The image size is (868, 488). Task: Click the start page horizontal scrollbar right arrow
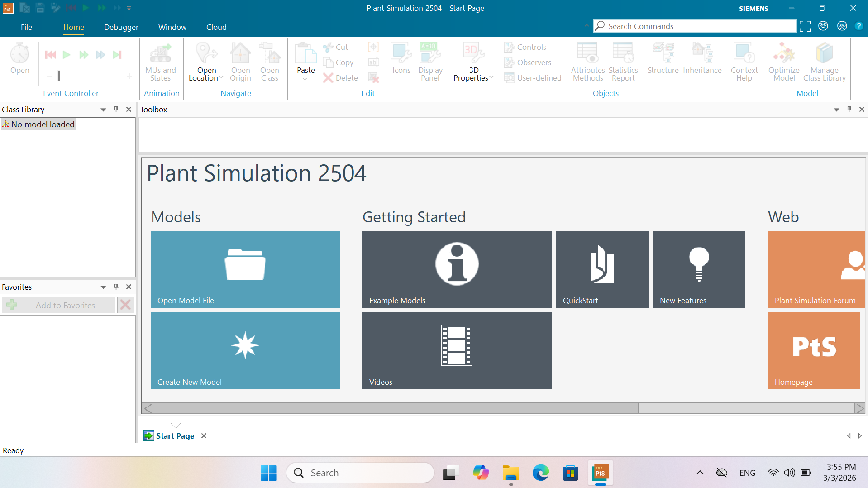tap(859, 408)
